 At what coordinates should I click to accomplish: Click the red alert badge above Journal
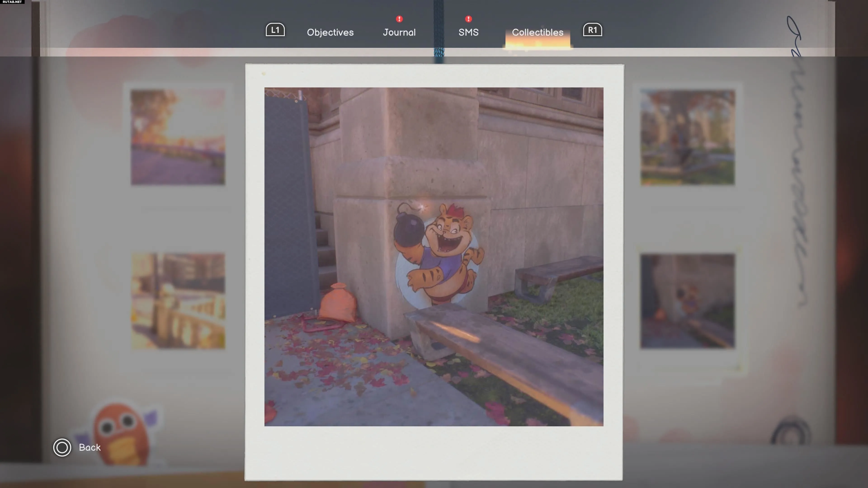(399, 19)
